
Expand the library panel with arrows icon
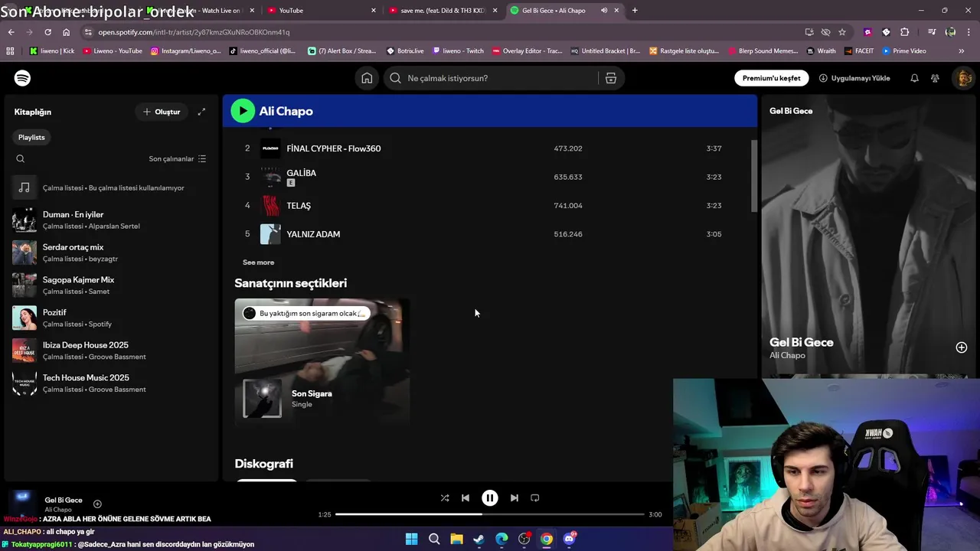tap(201, 112)
